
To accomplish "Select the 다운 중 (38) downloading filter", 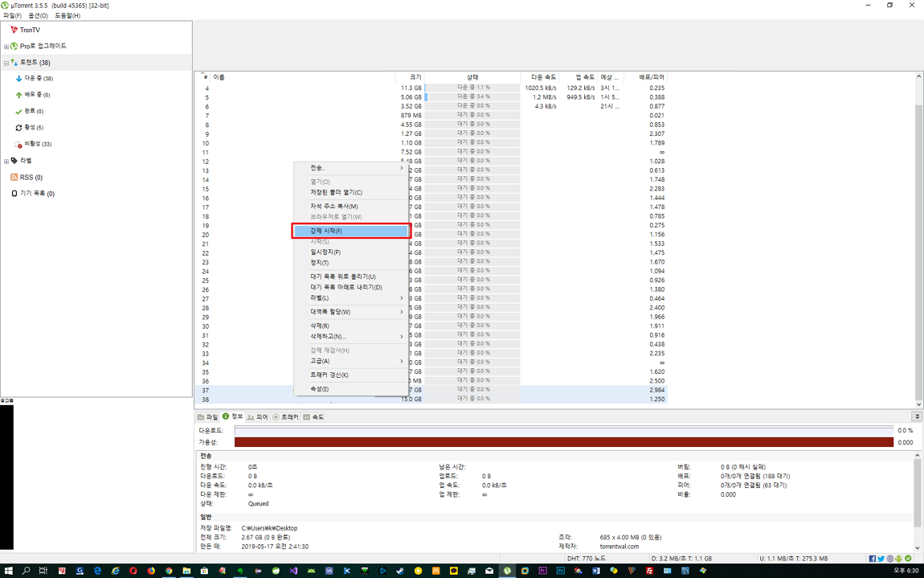I will click(35, 79).
